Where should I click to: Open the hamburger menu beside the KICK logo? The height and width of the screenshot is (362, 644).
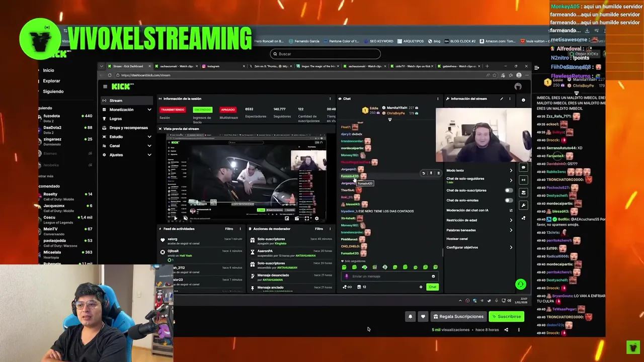105,86
